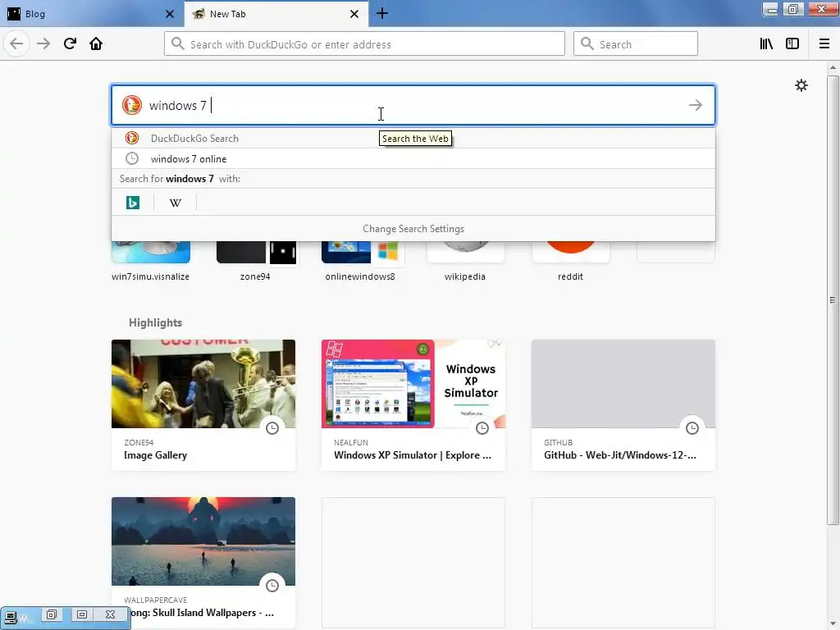Open the home page icon
Viewport: 840px width, 630px height.
click(96, 43)
